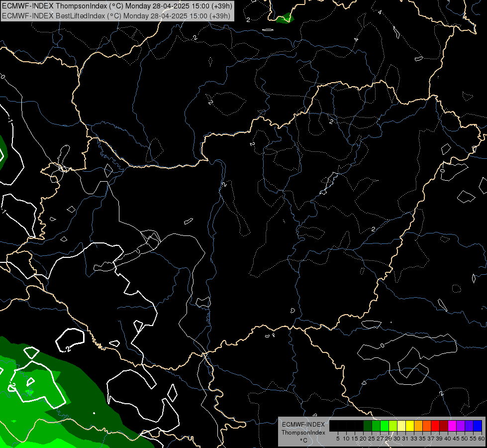Click the legend scale value 10

346,439
